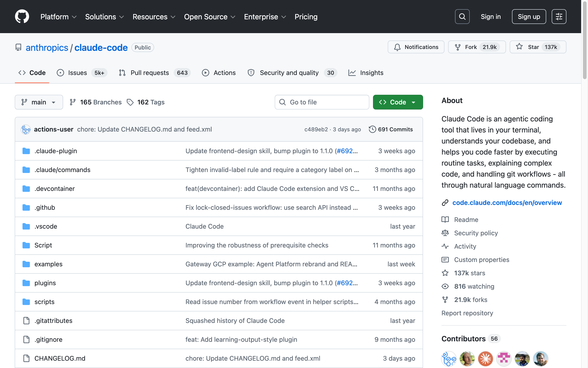Click the Sign in link
Screen dimensions: 588x368
[x=491, y=17]
